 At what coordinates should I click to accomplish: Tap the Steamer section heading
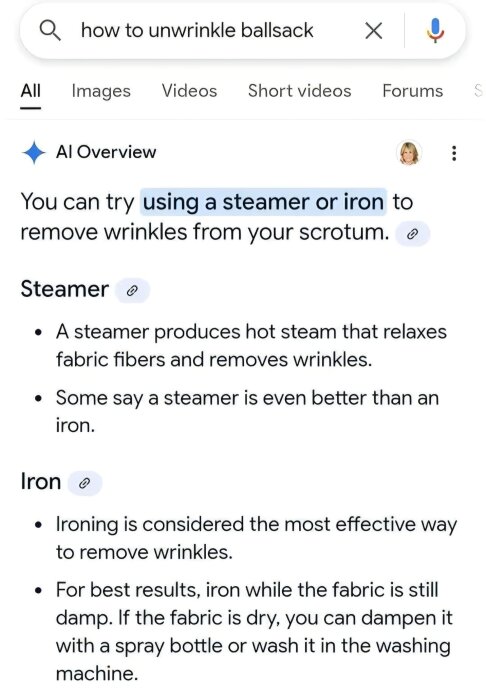click(x=65, y=289)
